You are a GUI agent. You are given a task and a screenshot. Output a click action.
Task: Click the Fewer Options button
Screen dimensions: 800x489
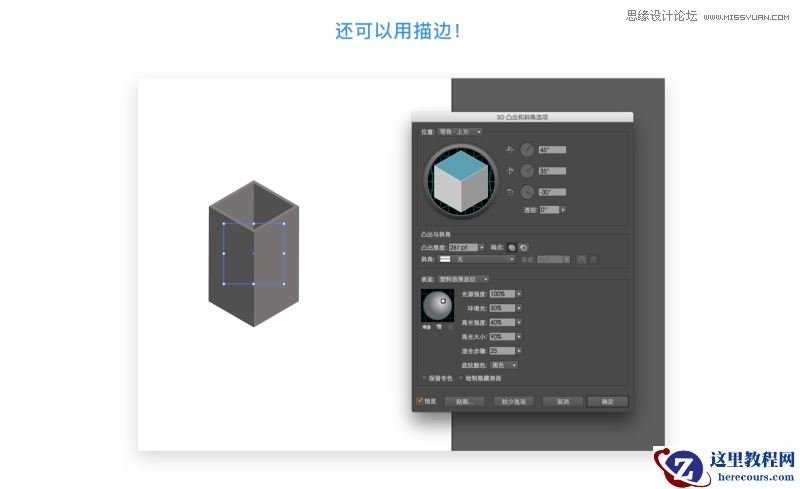coord(513,402)
